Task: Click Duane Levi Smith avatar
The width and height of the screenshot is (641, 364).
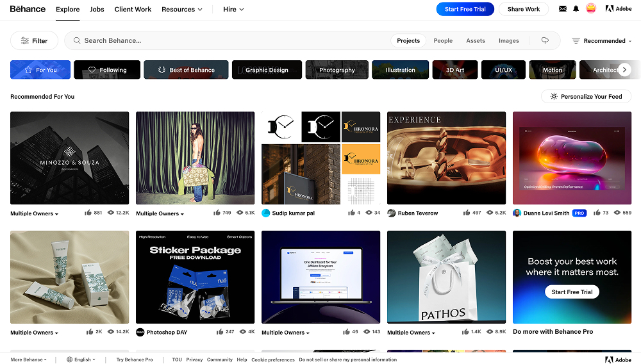Action: (x=517, y=213)
